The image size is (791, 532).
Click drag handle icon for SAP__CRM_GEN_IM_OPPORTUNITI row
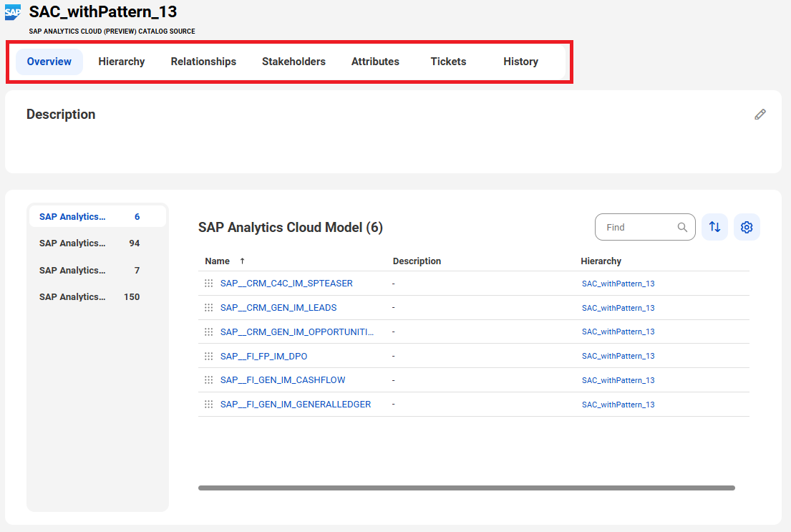(208, 332)
